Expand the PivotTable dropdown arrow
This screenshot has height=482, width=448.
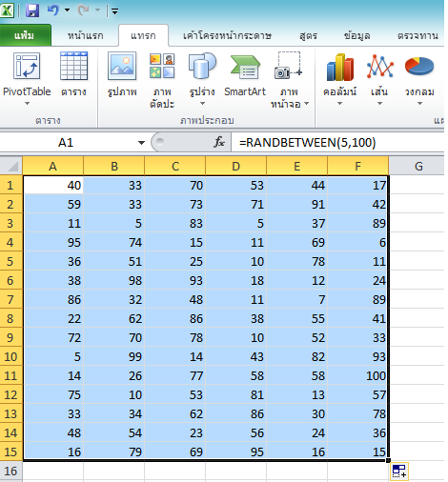click(x=27, y=103)
